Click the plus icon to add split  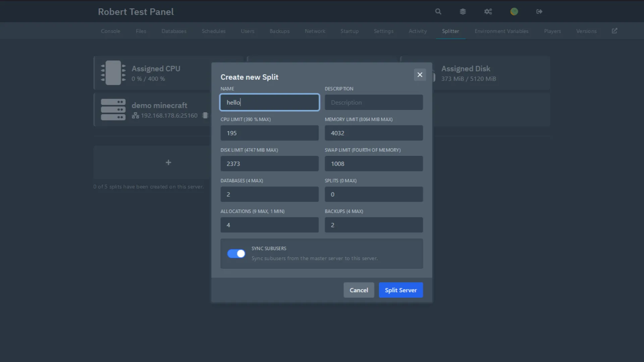pyautogui.click(x=168, y=163)
